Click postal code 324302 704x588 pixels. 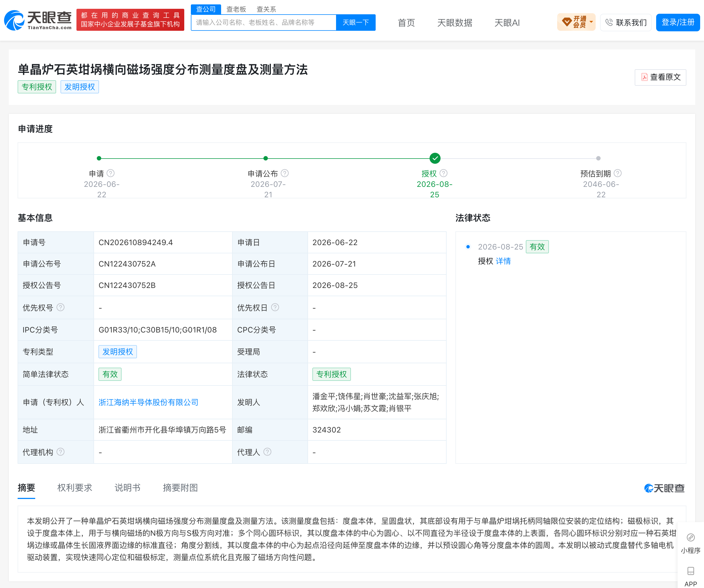click(326, 429)
